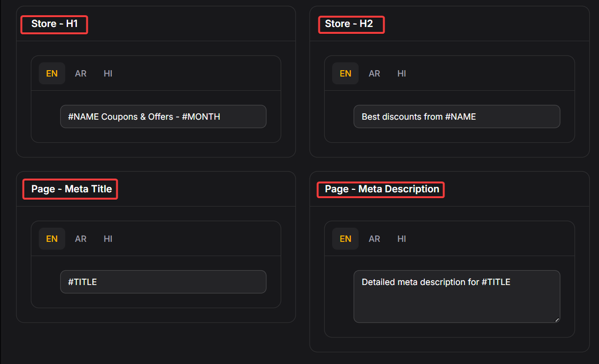Switch to AR tab in Page - Meta Title
The image size is (599, 364).
tap(80, 239)
